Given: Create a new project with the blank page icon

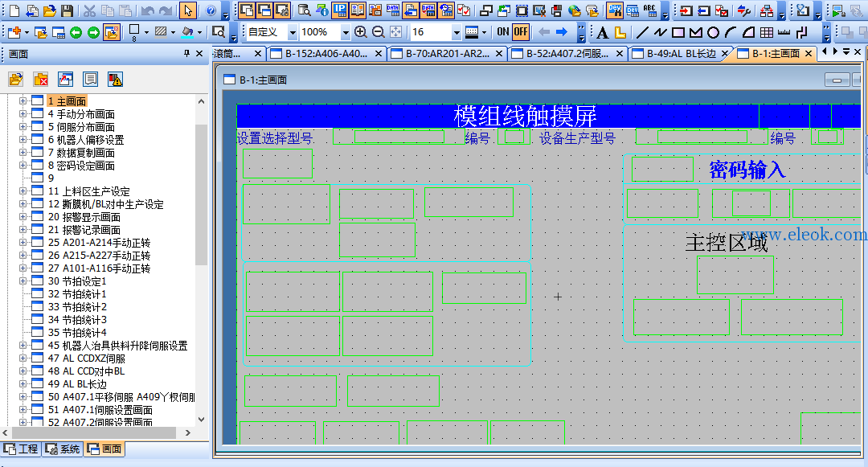Looking at the screenshot, I should pyautogui.click(x=14, y=10).
